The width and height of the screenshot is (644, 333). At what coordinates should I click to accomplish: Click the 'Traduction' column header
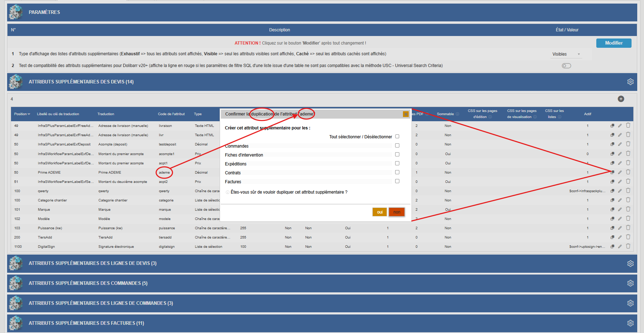(x=106, y=114)
